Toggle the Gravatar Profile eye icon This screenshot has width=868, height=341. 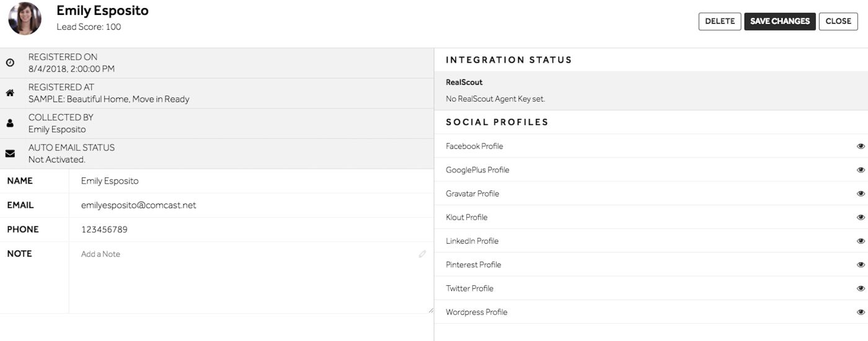pos(861,193)
